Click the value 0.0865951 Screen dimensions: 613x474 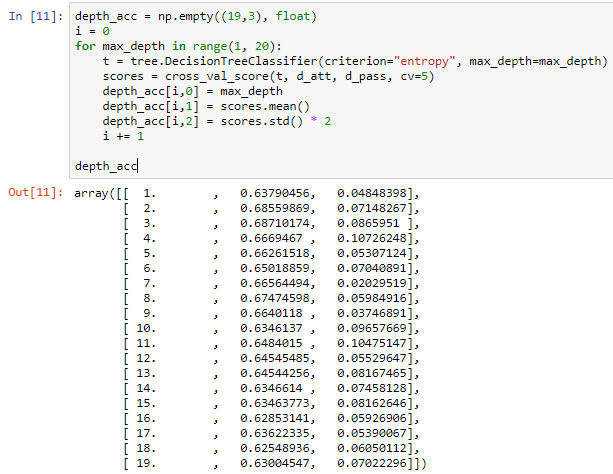[369, 223]
